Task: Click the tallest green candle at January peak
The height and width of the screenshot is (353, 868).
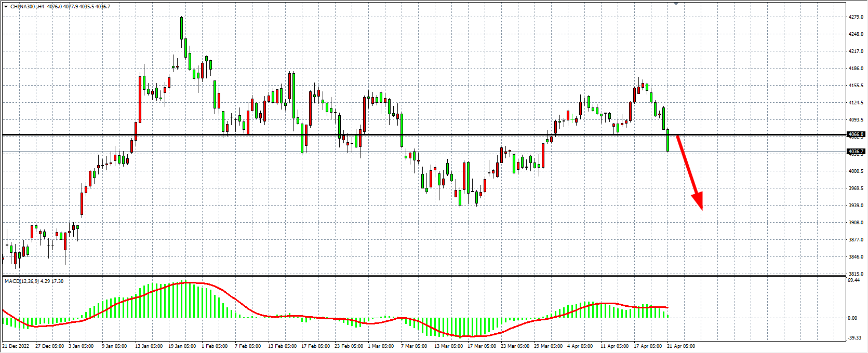Action: [x=181, y=28]
